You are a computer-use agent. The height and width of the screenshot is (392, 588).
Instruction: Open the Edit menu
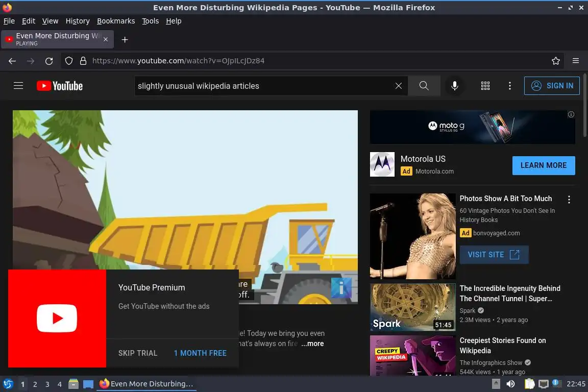[29, 21]
